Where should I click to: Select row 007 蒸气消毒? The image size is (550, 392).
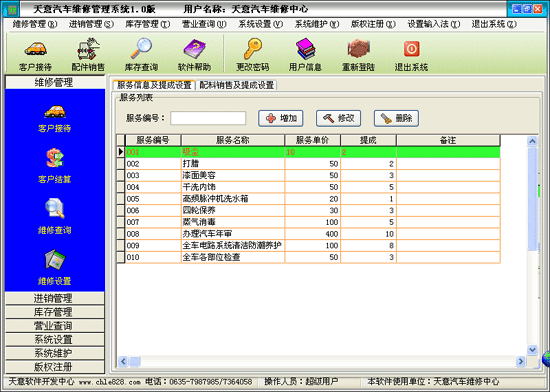(313, 222)
